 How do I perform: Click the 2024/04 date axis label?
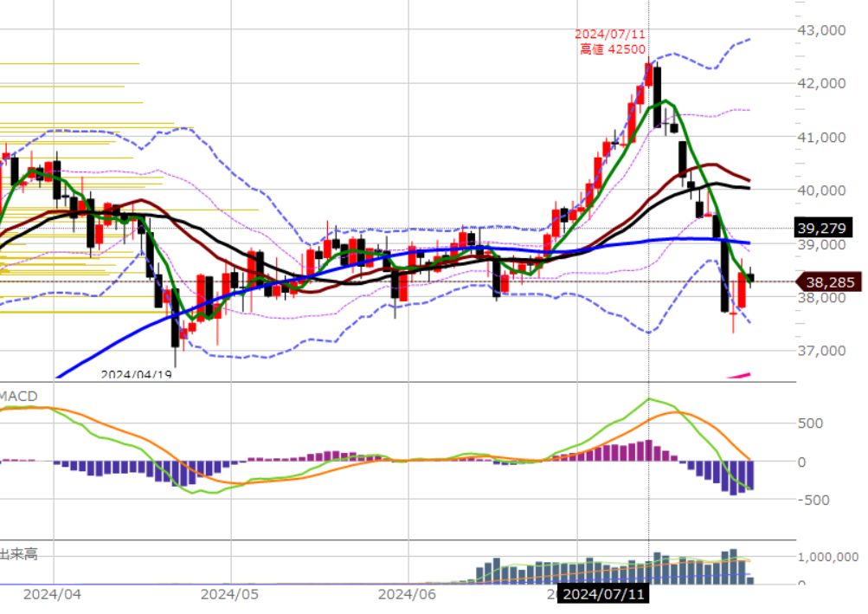(x=52, y=595)
